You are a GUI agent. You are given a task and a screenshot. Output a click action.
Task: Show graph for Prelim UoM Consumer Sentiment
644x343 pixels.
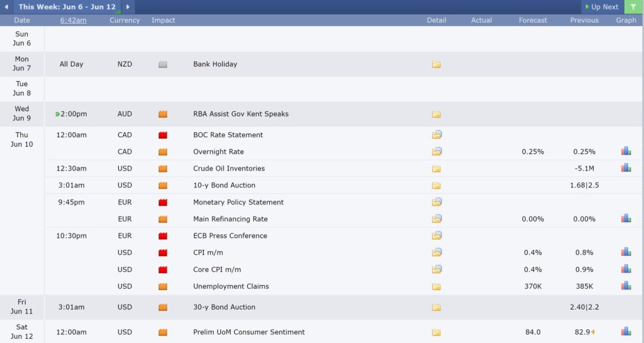tap(626, 331)
